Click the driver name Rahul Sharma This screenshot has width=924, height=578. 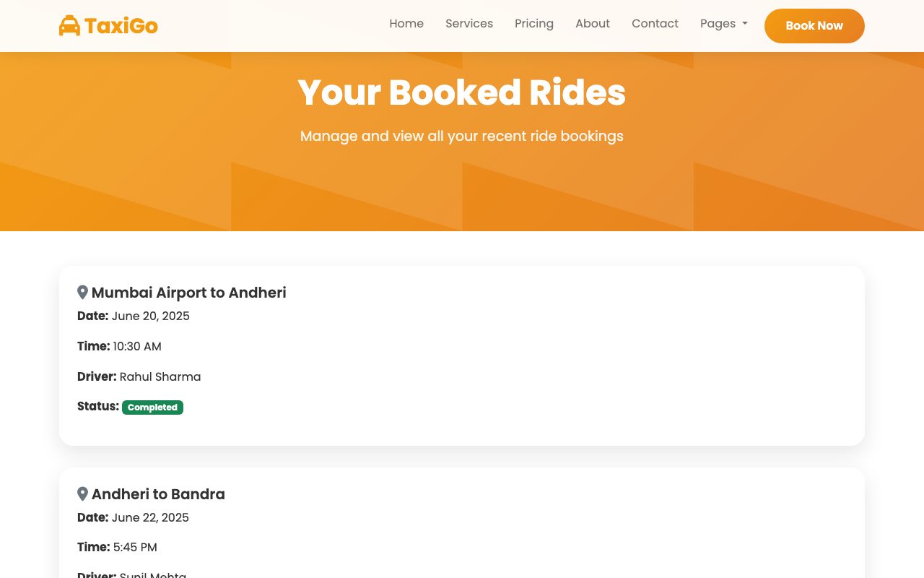(x=160, y=376)
